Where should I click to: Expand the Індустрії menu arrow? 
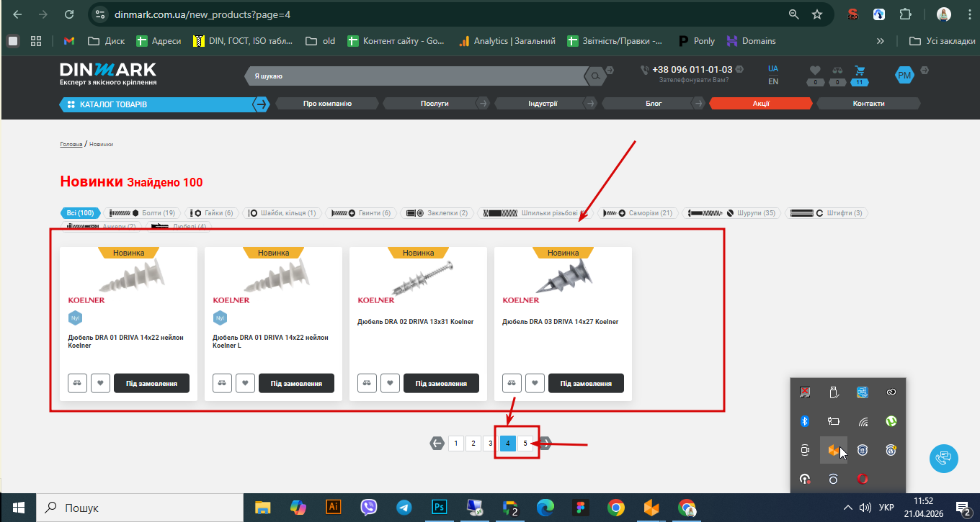(590, 104)
